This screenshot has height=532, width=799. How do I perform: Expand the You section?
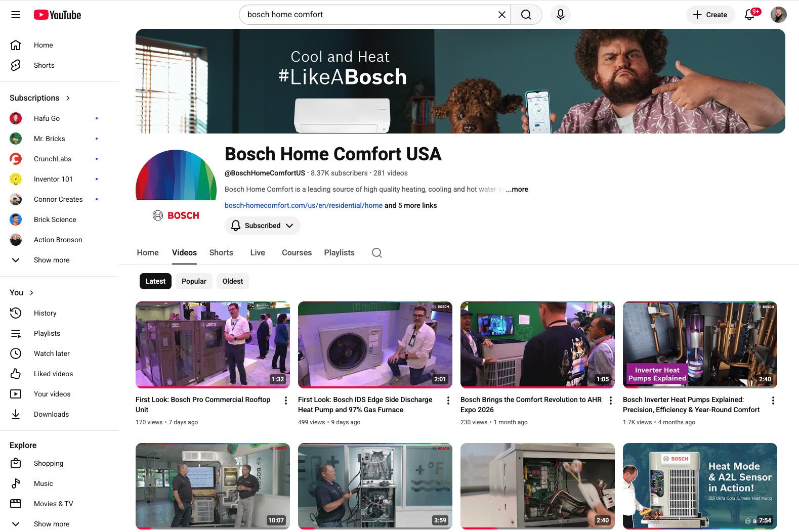click(22, 292)
